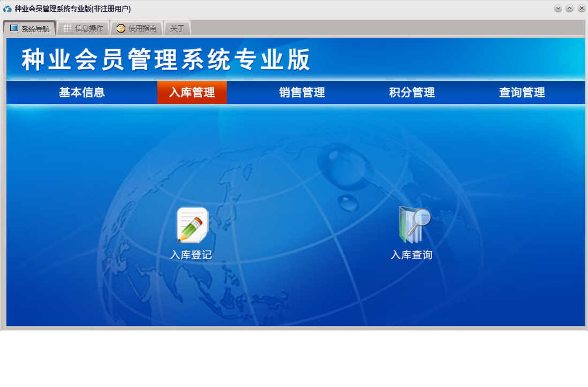
Task: Open the 入库查询 magnifier-and-book icon
Action: pyautogui.click(x=414, y=225)
